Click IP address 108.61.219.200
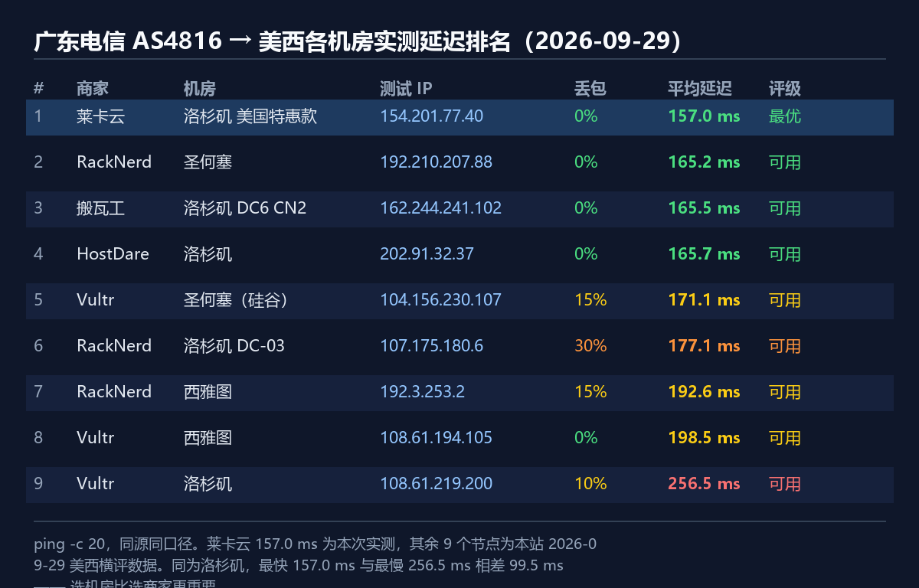919x588 pixels. (436, 484)
